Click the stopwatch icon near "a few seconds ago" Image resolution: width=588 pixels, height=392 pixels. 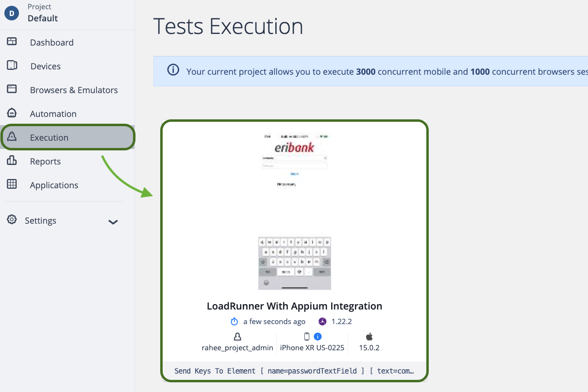tap(234, 321)
